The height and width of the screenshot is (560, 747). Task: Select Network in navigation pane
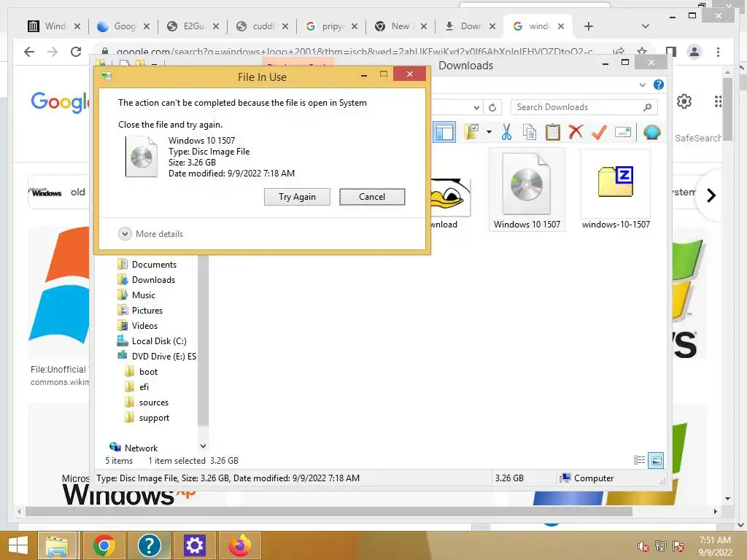click(x=134, y=448)
